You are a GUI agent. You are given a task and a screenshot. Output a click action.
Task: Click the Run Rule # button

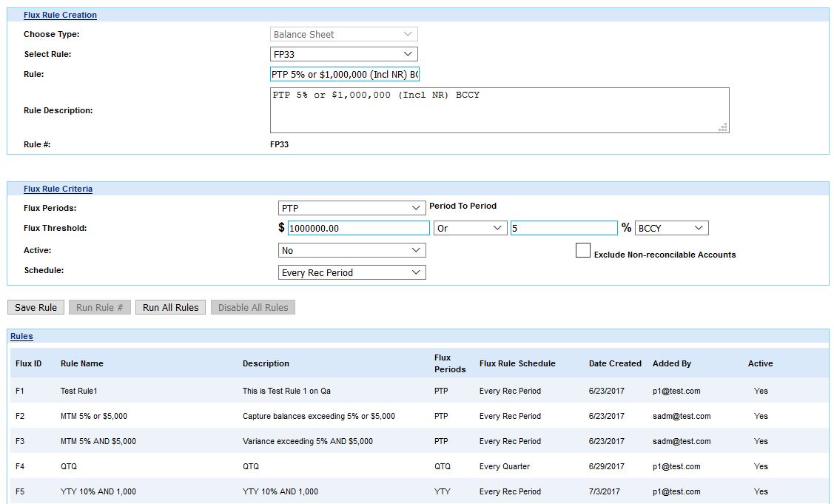coord(99,307)
